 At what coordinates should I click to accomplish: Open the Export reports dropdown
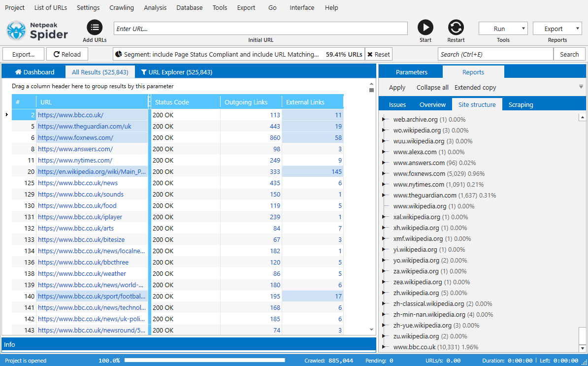557,29
